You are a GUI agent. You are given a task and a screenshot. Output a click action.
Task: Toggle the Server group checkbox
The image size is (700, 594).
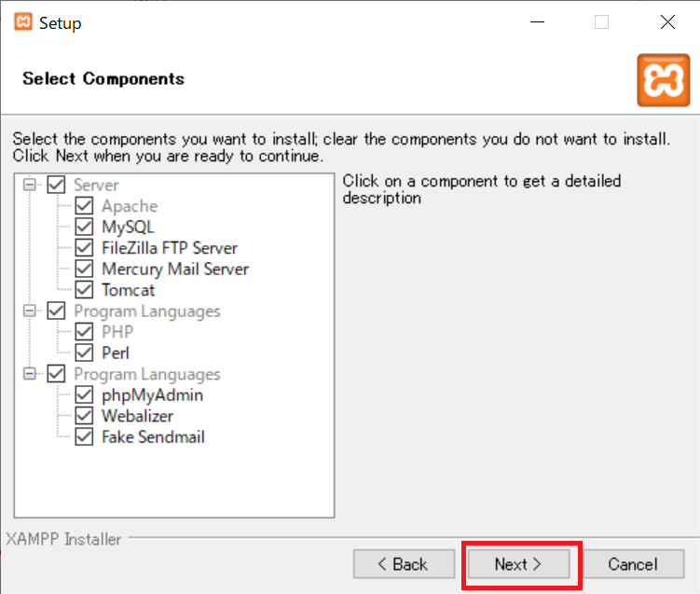tap(56, 185)
